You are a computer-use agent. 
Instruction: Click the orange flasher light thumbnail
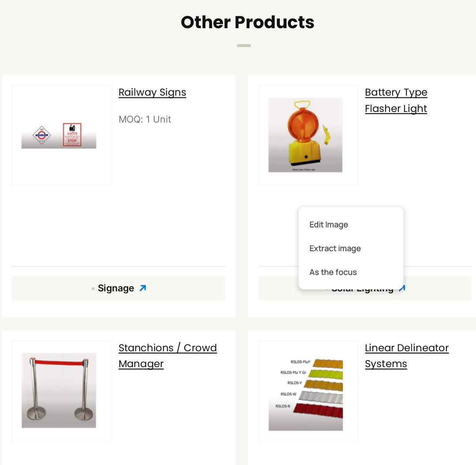point(305,135)
